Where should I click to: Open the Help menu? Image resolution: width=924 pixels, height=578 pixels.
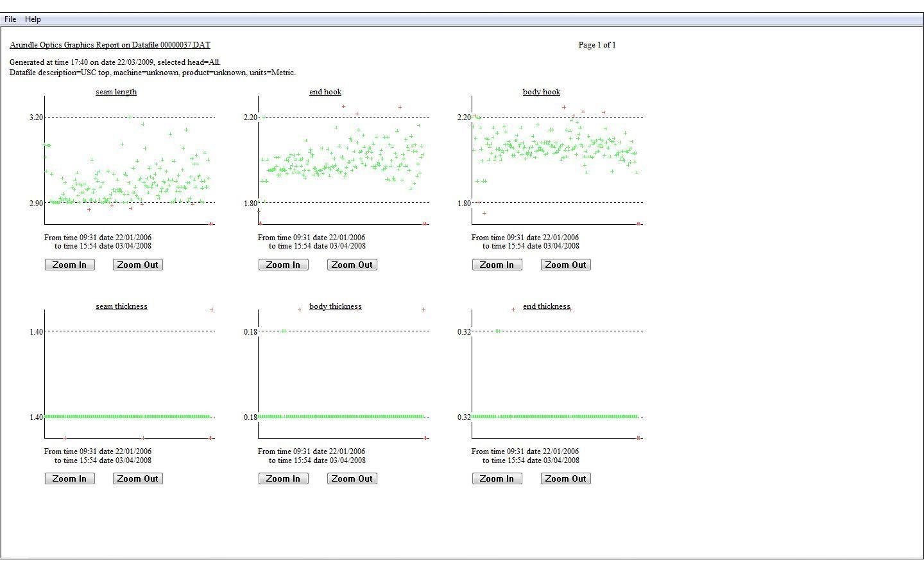click(x=33, y=19)
